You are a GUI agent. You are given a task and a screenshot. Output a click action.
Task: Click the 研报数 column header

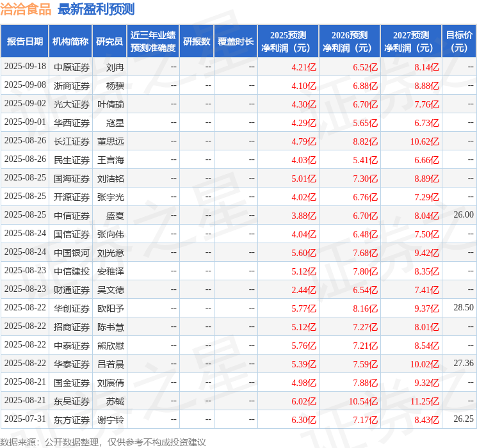tap(197, 41)
